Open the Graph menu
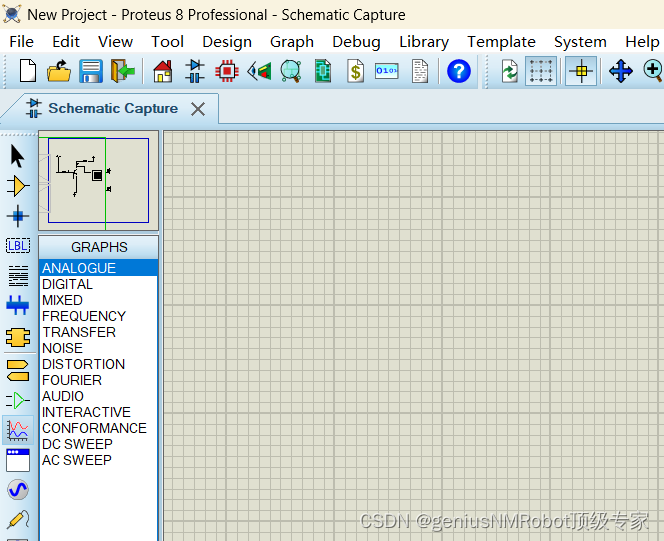This screenshot has height=541, width=664. pyautogui.click(x=292, y=41)
